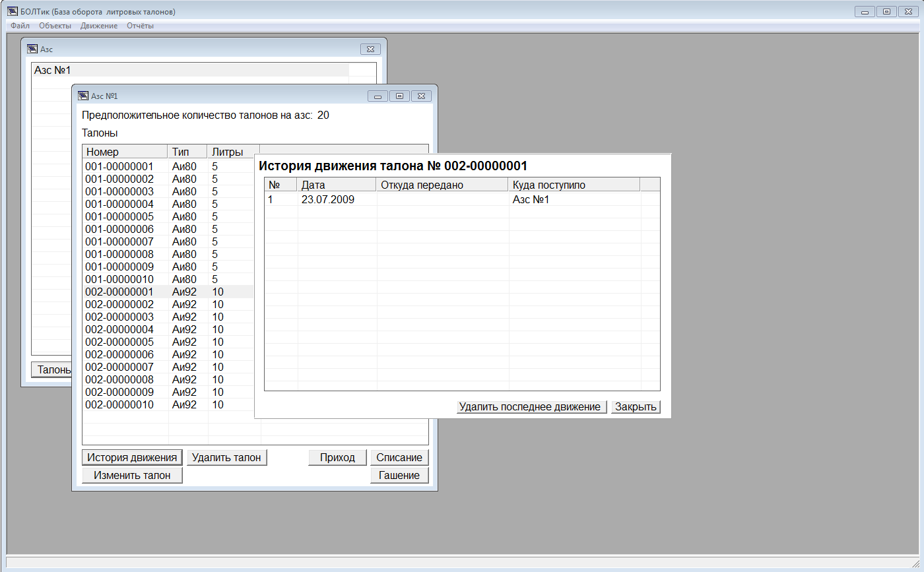This screenshot has width=924, height=572.
Task: Open the Движение menu
Action: [99, 26]
